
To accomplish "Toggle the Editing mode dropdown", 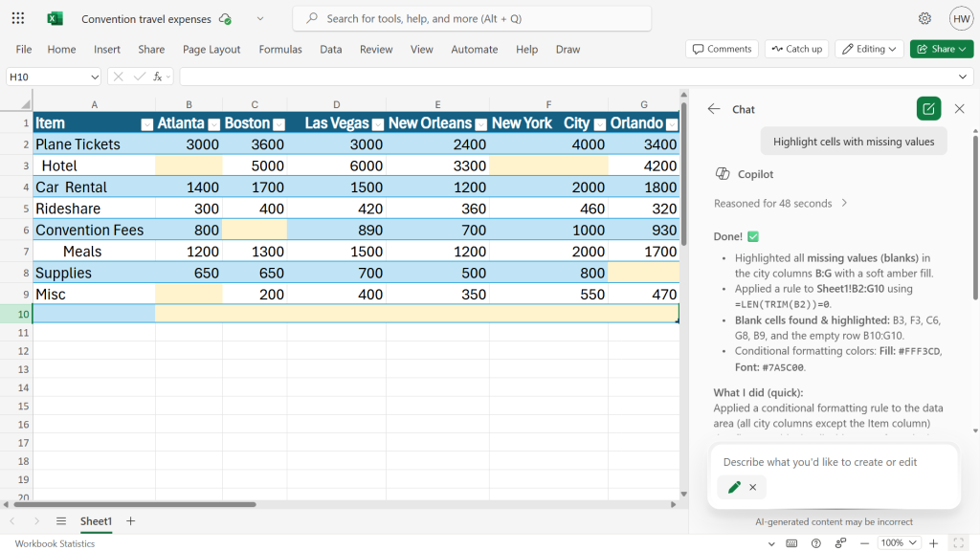I will 869,49.
